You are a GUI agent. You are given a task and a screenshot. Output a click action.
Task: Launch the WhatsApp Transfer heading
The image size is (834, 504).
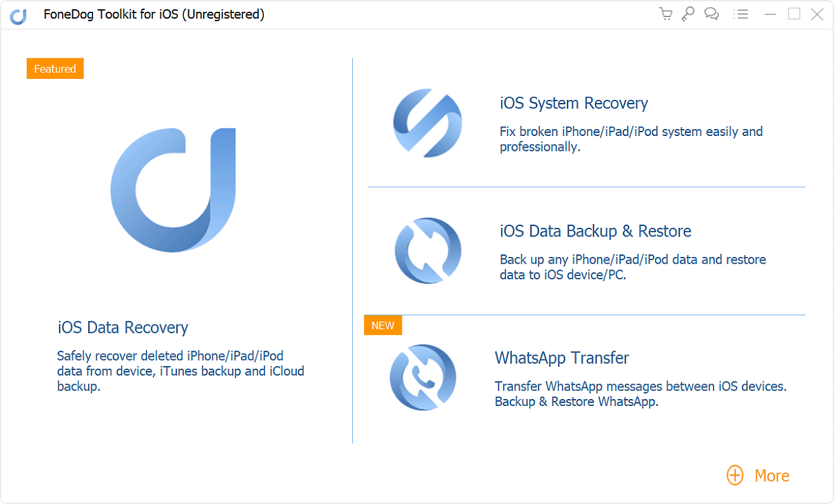[561, 358]
